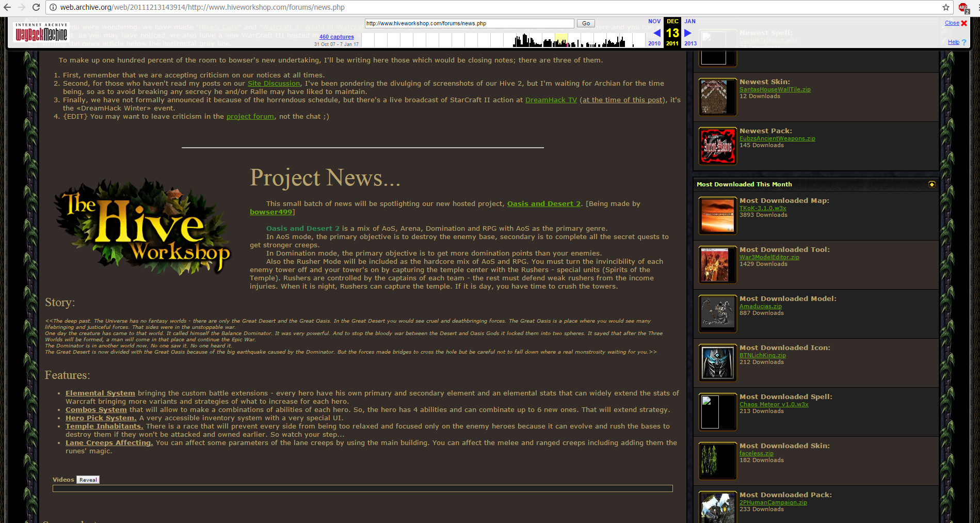980x523 pixels.
Task: Open the Lich King icon thumbnail
Action: click(717, 363)
